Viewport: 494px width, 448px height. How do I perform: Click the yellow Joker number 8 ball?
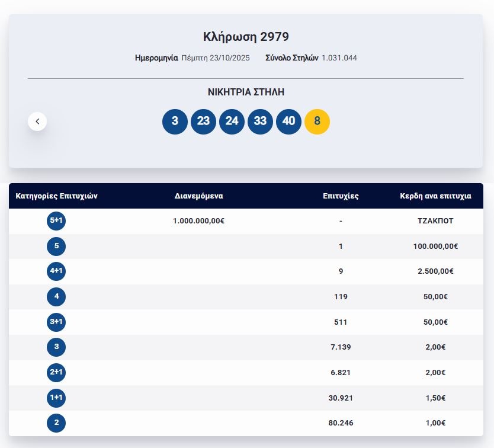tap(317, 121)
